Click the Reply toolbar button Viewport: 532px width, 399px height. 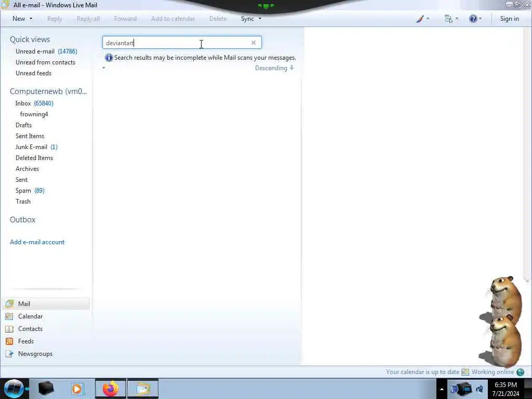(55, 19)
